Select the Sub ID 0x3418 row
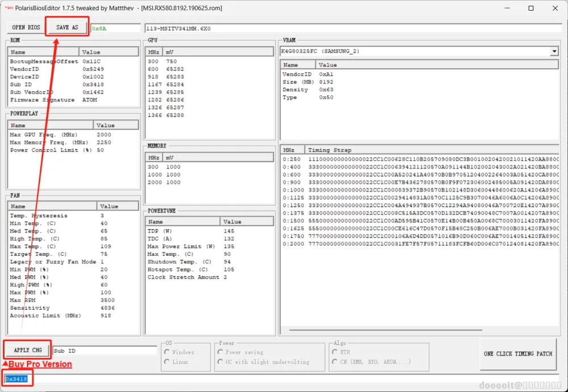 point(73,85)
